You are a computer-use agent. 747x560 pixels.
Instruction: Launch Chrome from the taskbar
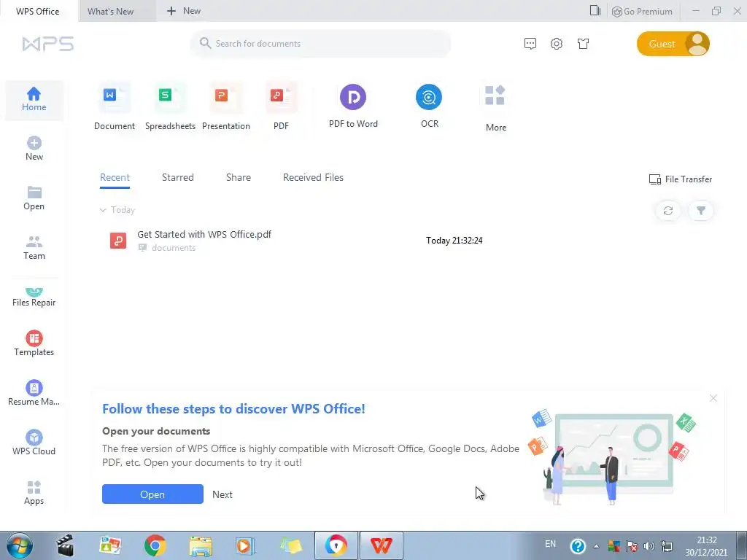pyautogui.click(x=155, y=545)
